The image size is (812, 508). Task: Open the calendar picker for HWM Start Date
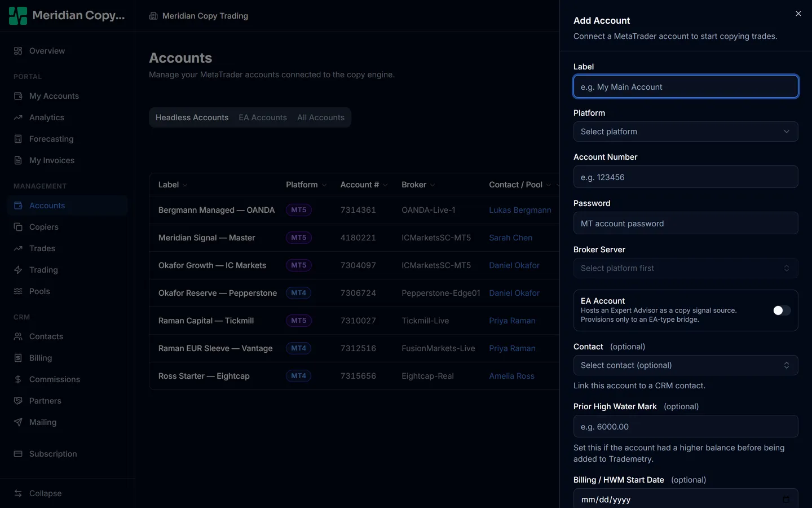[x=785, y=500]
